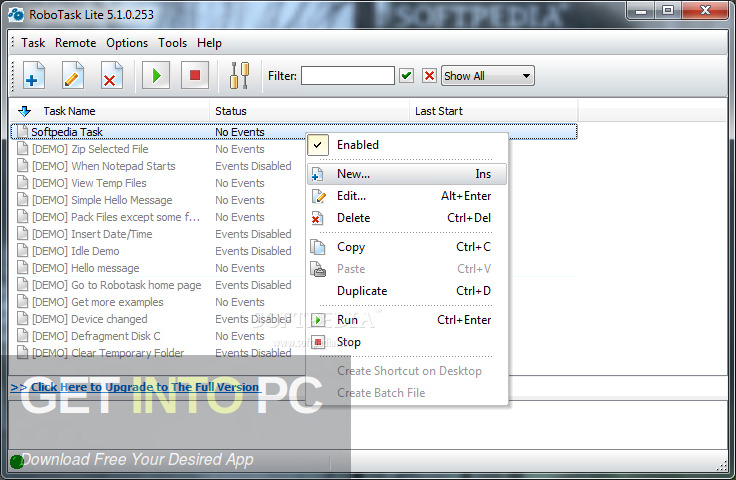Choose Run in the context menu
This screenshot has height=480, width=736.
coord(407,320)
